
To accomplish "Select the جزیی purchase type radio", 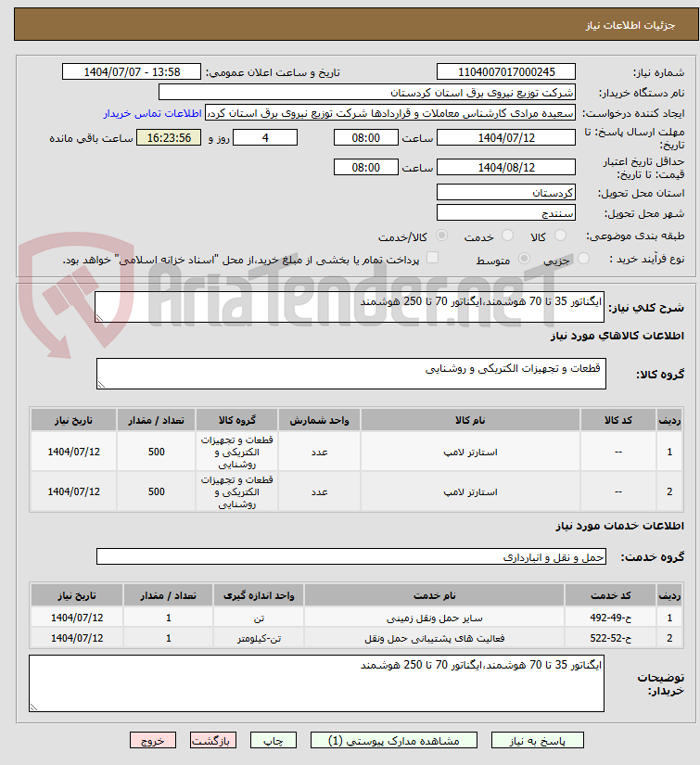I will (x=583, y=259).
